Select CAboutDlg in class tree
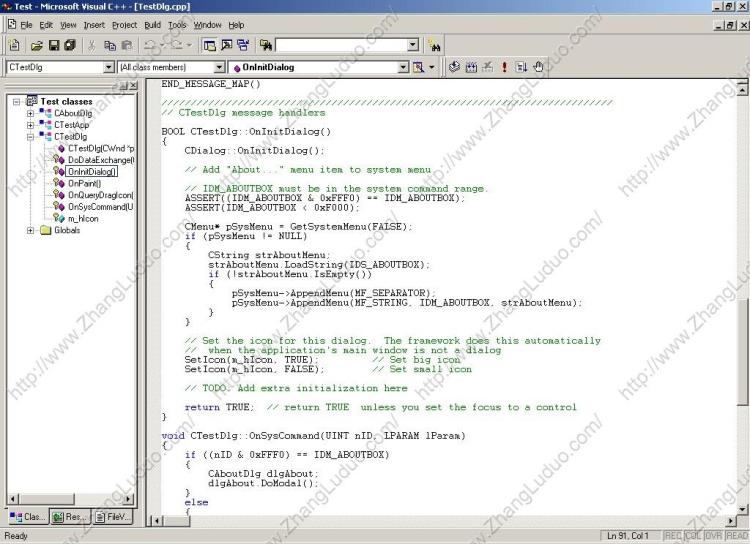Viewport: 750px width, 544px height. (x=73, y=113)
